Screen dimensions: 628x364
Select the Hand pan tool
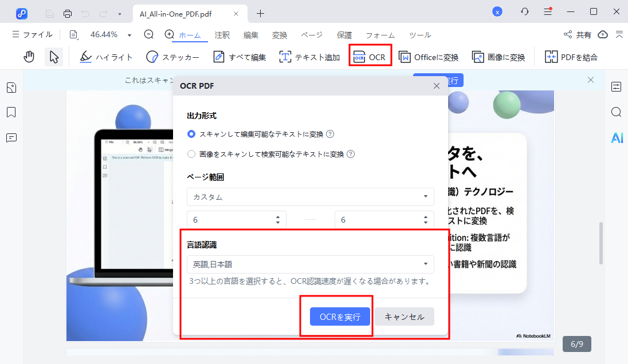pos(29,57)
